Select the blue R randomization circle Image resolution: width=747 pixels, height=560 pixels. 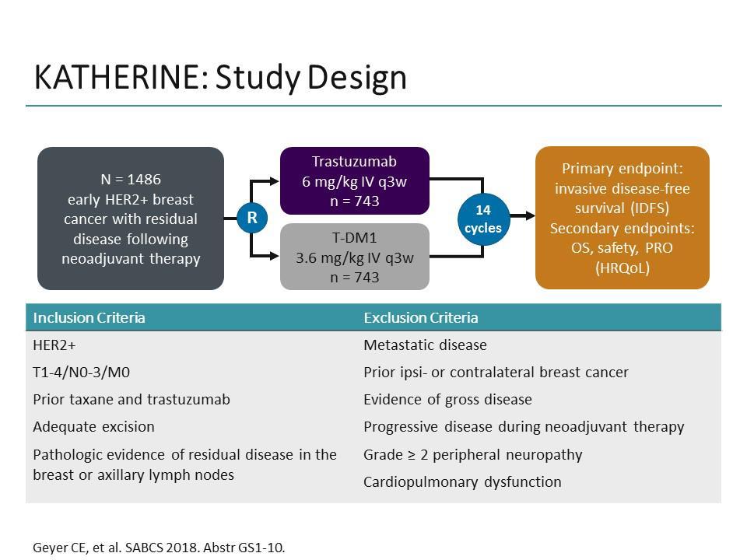pyautogui.click(x=252, y=218)
